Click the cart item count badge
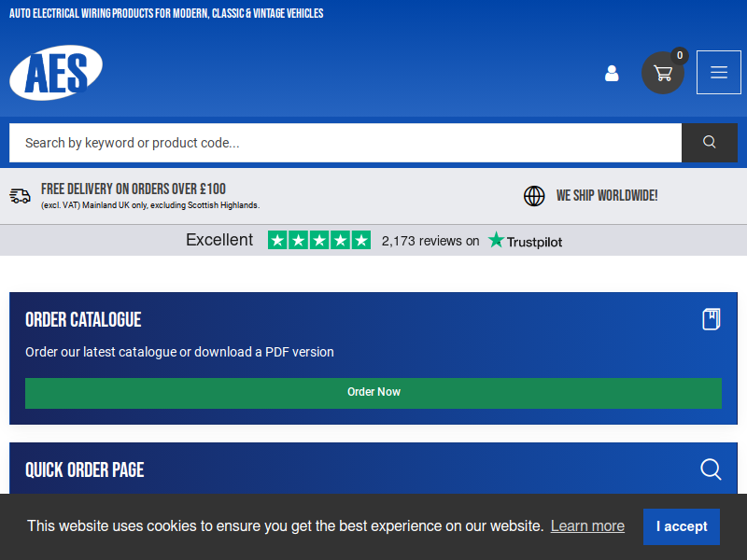This screenshot has height=560, width=747. (x=680, y=56)
